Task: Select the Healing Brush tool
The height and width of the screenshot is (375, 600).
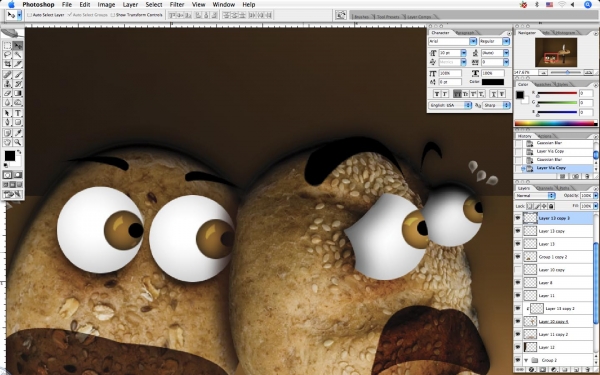Action: (x=7, y=75)
